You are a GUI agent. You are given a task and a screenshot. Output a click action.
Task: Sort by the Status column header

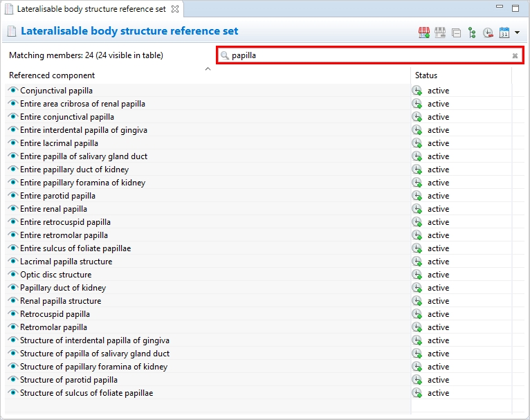426,75
